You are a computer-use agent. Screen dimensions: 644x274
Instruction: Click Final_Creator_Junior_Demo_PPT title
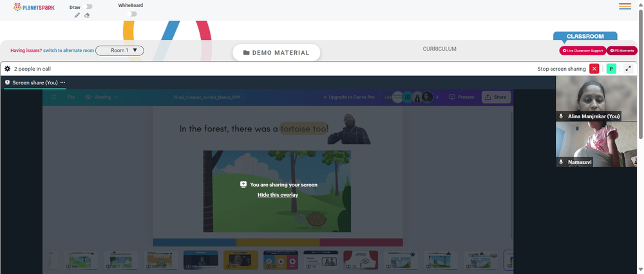[x=209, y=98]
